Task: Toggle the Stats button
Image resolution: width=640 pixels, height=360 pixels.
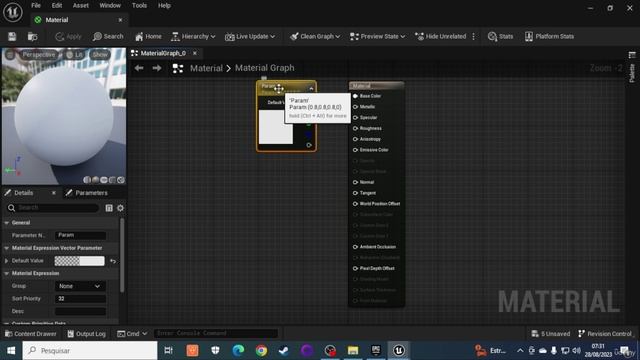Action: pos(500,36)
